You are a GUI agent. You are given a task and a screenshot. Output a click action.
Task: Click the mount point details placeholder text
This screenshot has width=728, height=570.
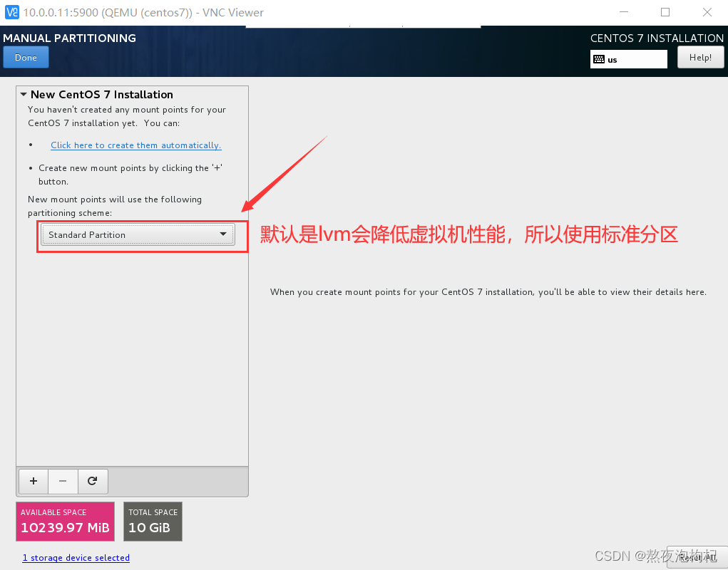pos(488,291)
